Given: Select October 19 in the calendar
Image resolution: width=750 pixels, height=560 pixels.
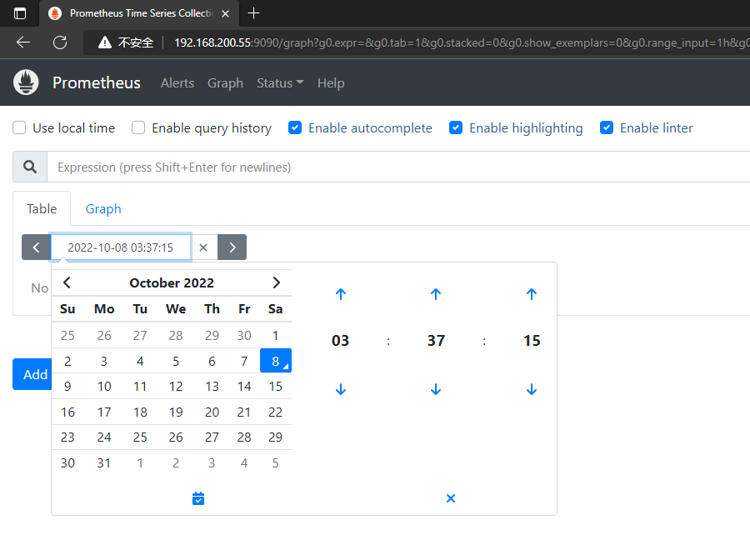Looking at the screenshot, I should [x=176, y=412].
